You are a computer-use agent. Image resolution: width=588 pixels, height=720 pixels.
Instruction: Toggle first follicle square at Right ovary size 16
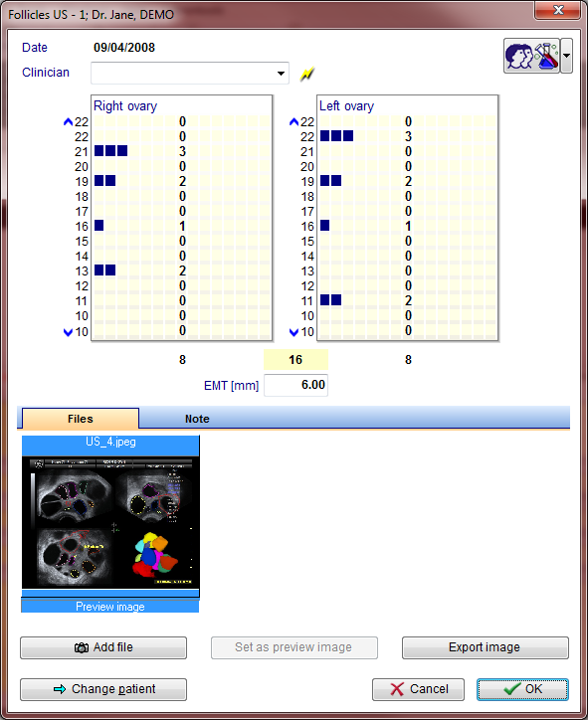[x=98, y=226]
